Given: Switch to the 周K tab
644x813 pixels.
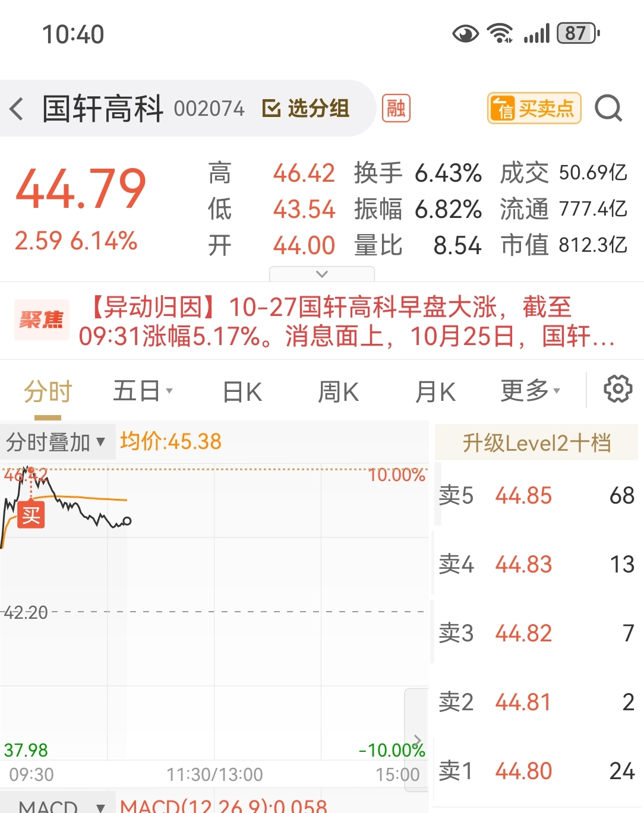Looking at the screenshot, I should 339,392.
